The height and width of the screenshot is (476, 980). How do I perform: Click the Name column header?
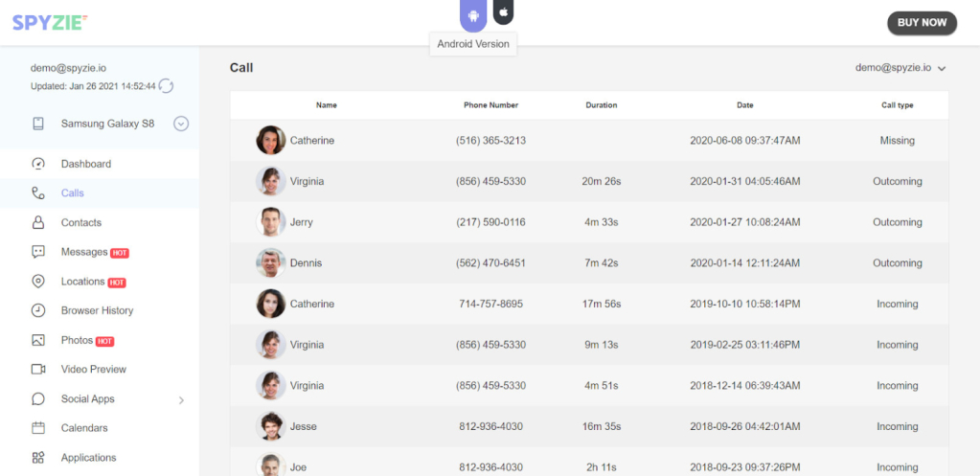327,105
